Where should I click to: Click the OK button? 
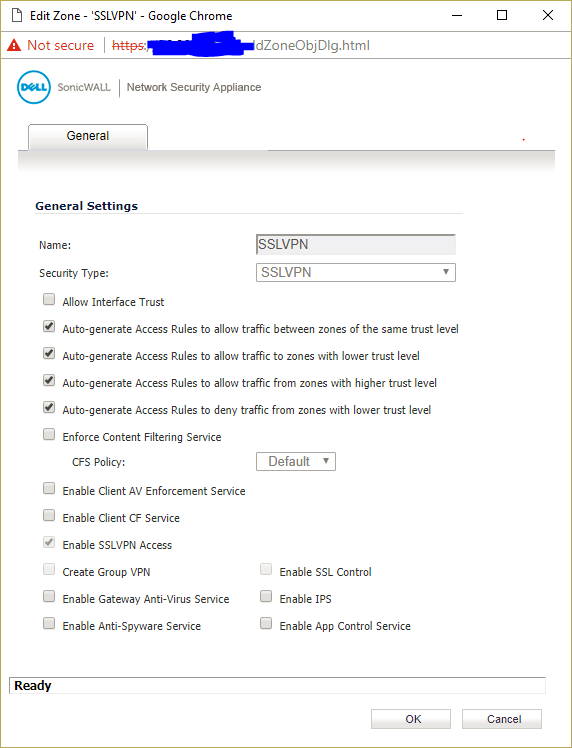click(x=411, y=718)
